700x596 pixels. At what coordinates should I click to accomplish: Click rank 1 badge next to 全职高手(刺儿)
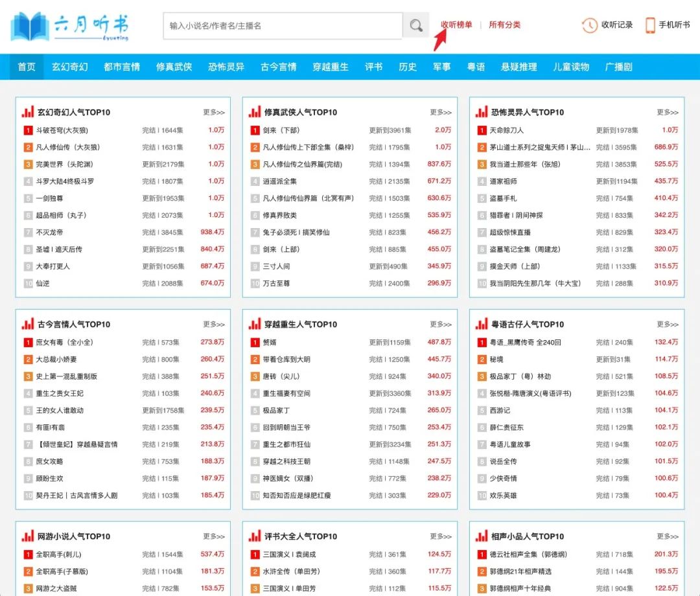28,555
